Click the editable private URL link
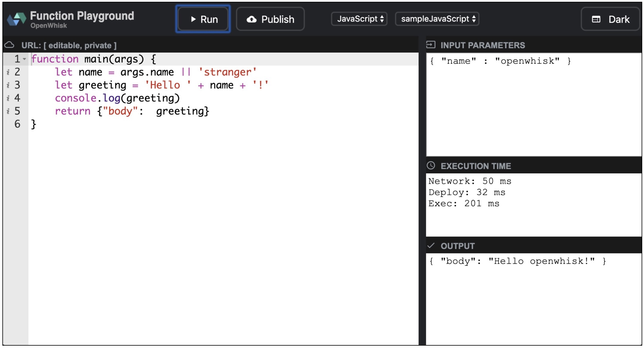644x348 pixels. (x=68, y=45)
